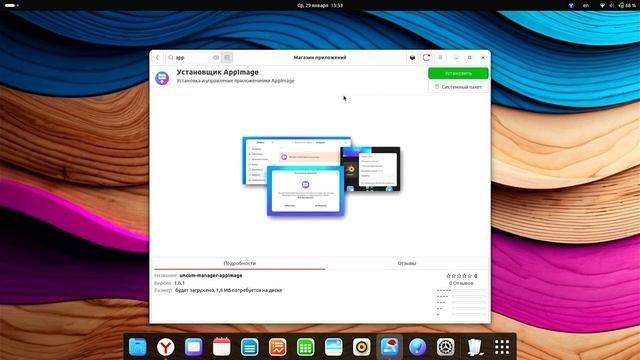Refresh the app store with the reload icon
This screenshot has height=360, width=640.
click(426, 58)
